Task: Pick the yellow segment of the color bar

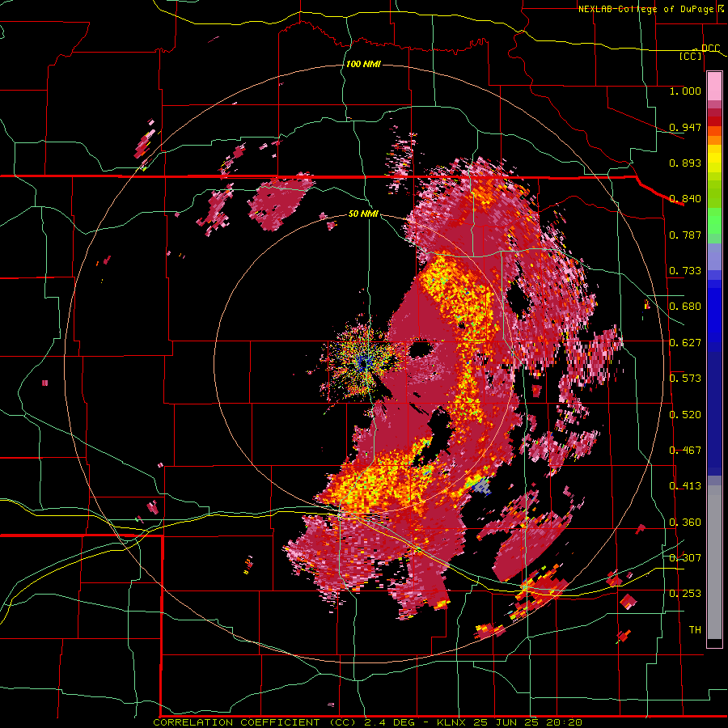Action: coord(714,159)
